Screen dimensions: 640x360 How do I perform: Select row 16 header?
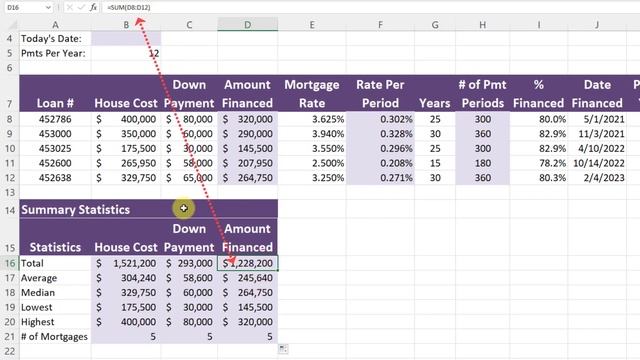point(9,263)
